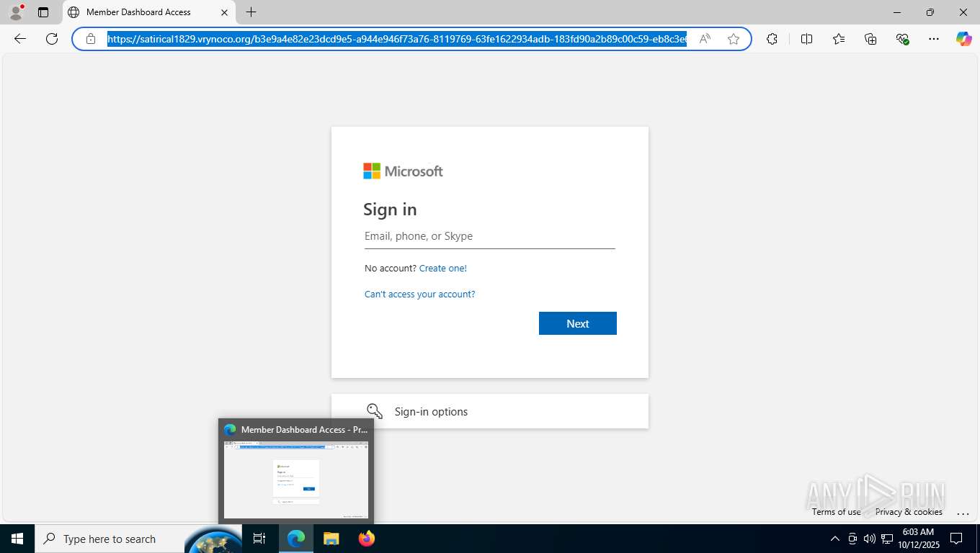The image size is (980, 553).
Task: Open network status tray icon
Action: (887, 539)
